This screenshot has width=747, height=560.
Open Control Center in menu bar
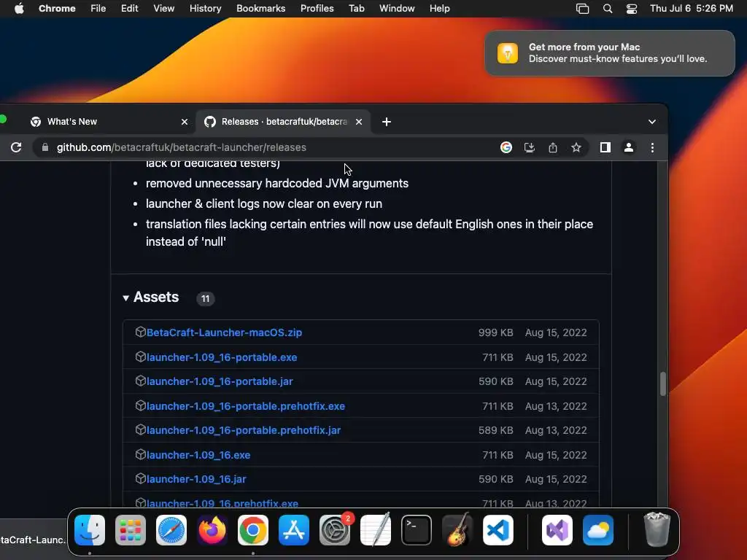(632, 9)
